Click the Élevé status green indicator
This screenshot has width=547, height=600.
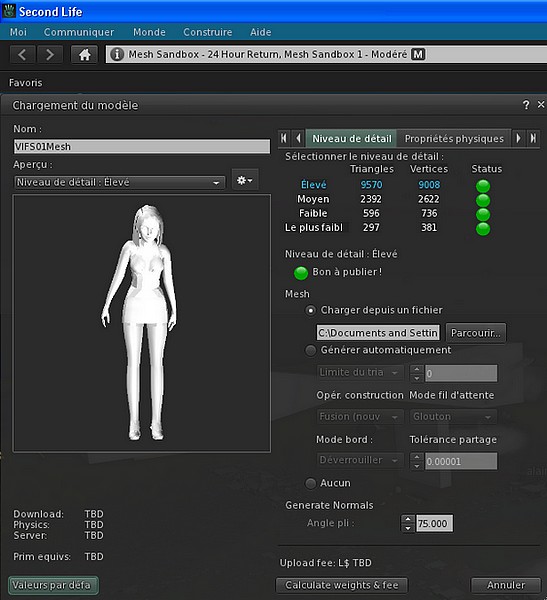(x=483, y=186)
